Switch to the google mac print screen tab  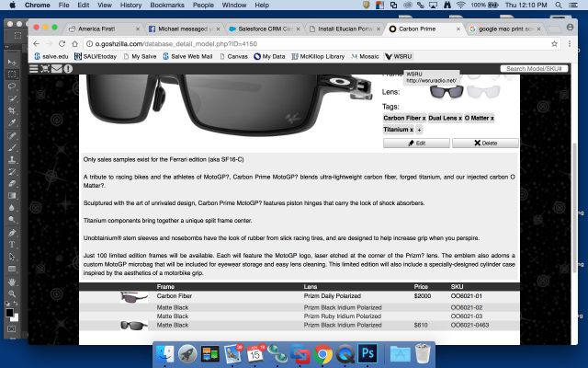(504, 29)
